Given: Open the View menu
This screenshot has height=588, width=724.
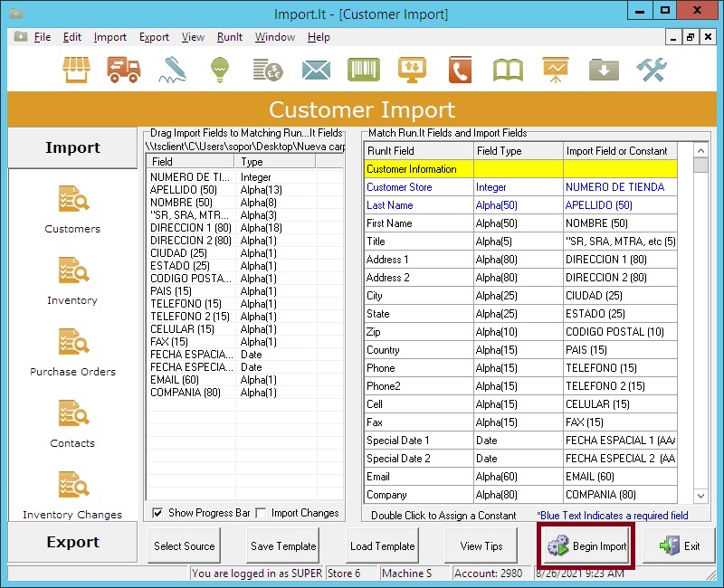Looking at the screenshot, I should [193, 37].
